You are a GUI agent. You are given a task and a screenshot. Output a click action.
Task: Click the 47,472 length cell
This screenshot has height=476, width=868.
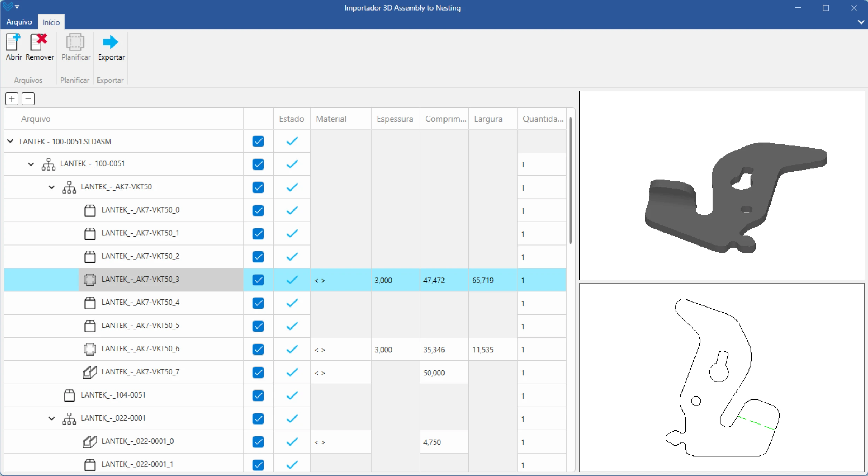444,280
